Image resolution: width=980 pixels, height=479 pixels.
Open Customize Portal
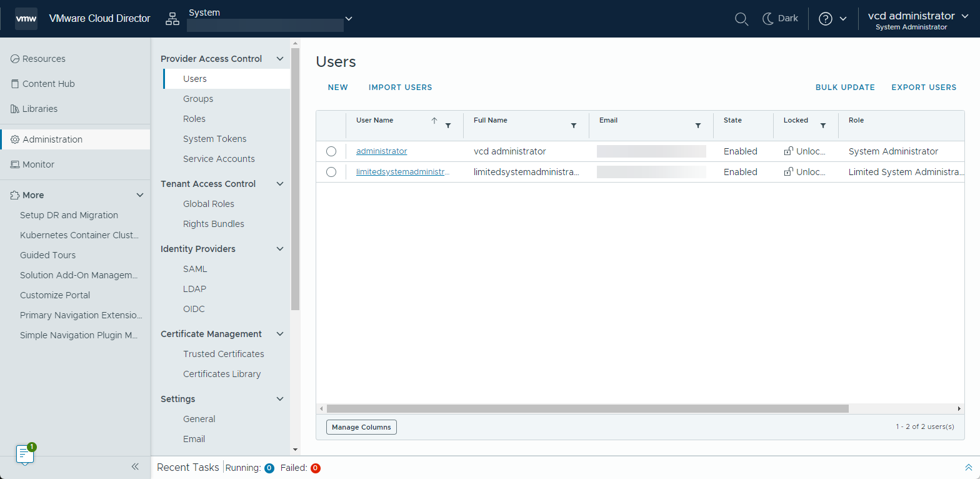(x=55, y=295)
